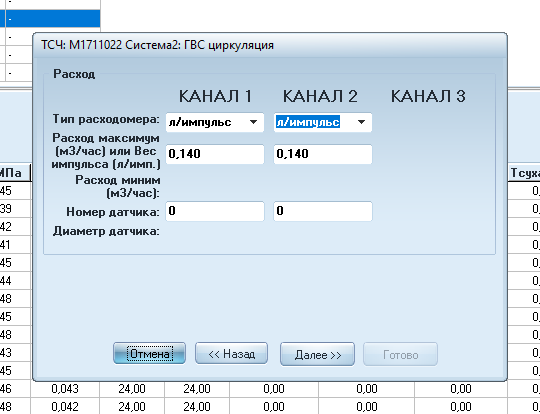This screenshot has width=540, height=414.
Task: Click Канал 1 pulse weight field 0,140
Action: pos(215,154)
